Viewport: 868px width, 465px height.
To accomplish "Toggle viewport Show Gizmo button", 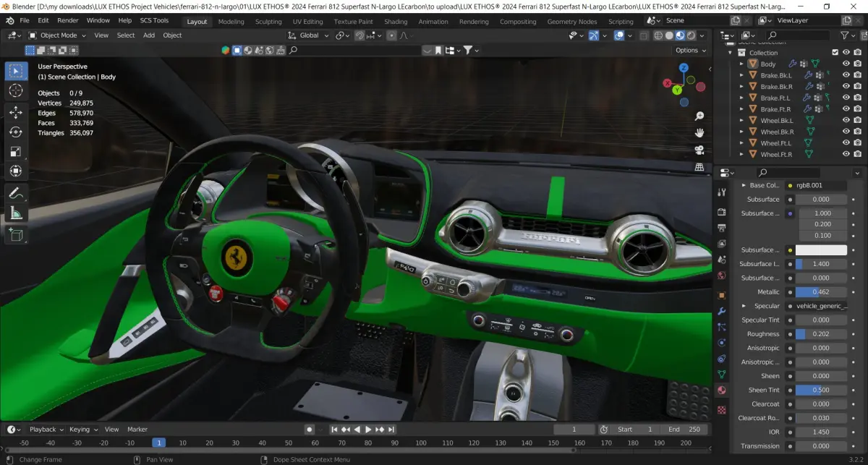I will (x=594, y=35).
